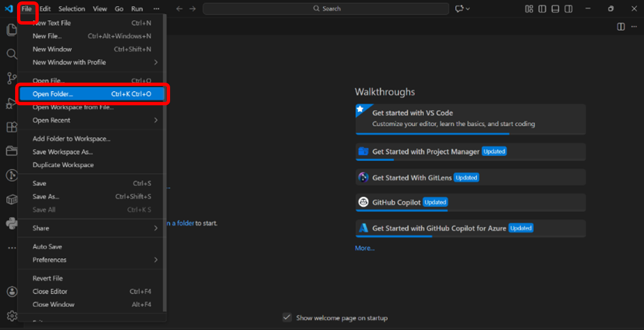Open Get started with VS Code walkthrough
Viewport: 644px width, 330px height.
(x=471, y=119)
